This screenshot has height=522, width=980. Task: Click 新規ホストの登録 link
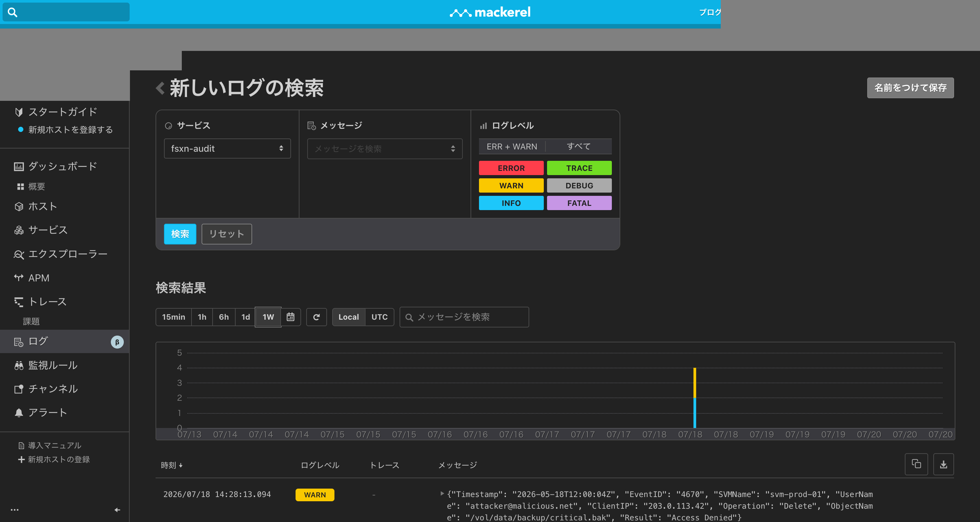(x=59, y=459)
